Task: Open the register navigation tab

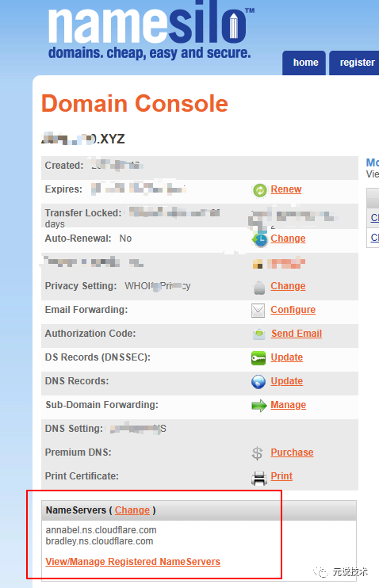Action: coord(354,63)
